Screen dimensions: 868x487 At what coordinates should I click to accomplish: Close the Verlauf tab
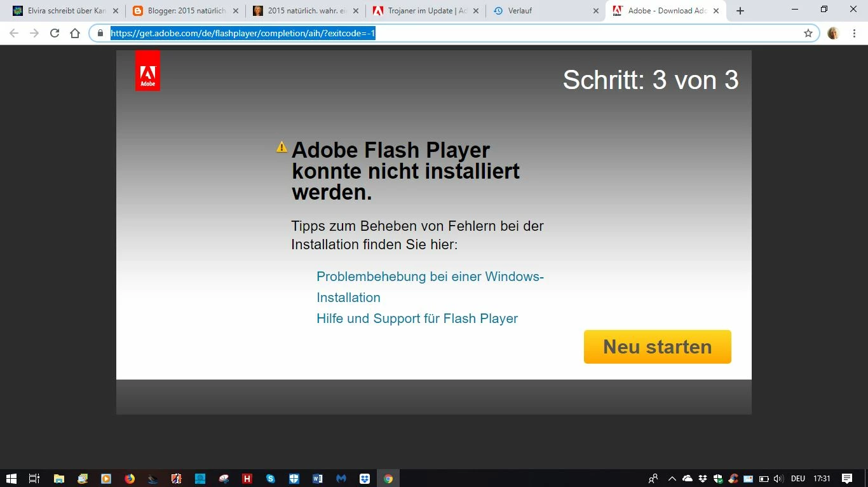[x=595, y=11]
